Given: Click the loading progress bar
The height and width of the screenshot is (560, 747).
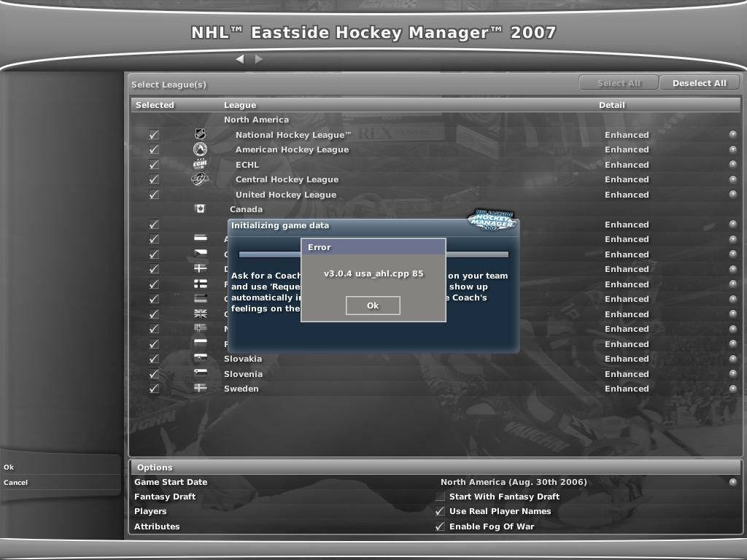Looking at the screenshot, I should pyautogui.click(x=373, y=254).
